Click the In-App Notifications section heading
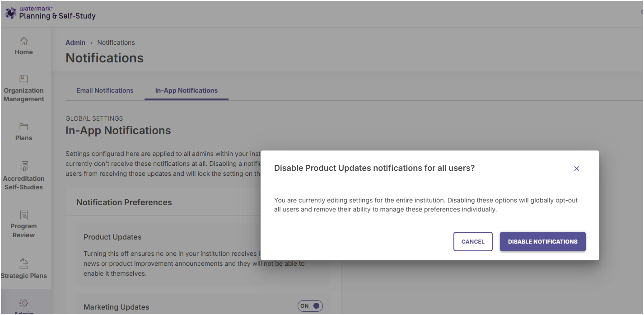Image resolution: width=644 pixels, height=315 pixels. point(118,131)
